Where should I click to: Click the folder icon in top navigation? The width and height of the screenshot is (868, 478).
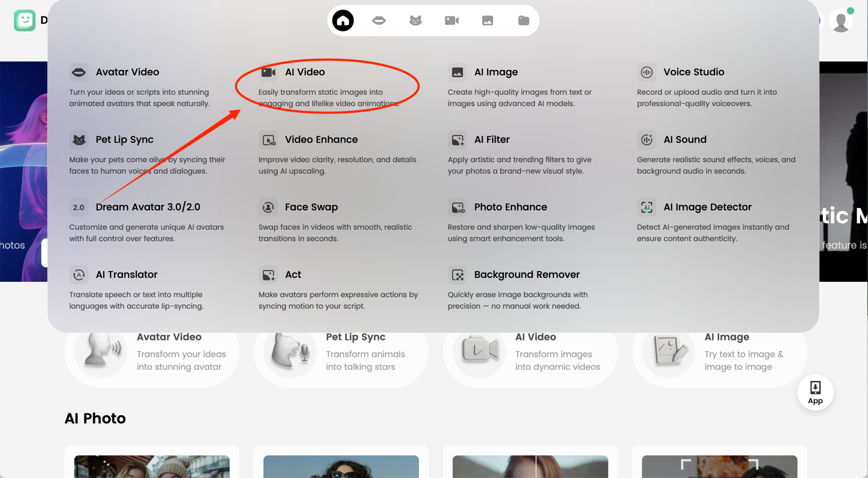coord(523,20)
